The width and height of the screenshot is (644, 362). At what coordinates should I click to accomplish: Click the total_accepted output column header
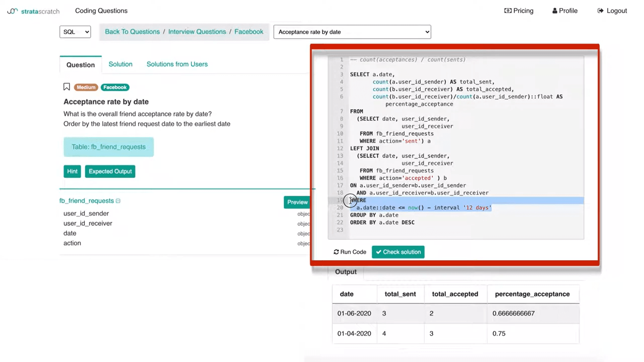(x=455, y=294)
